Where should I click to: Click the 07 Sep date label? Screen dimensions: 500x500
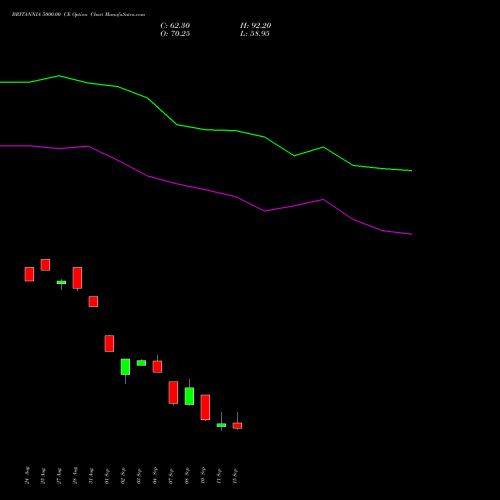(171, 476)
